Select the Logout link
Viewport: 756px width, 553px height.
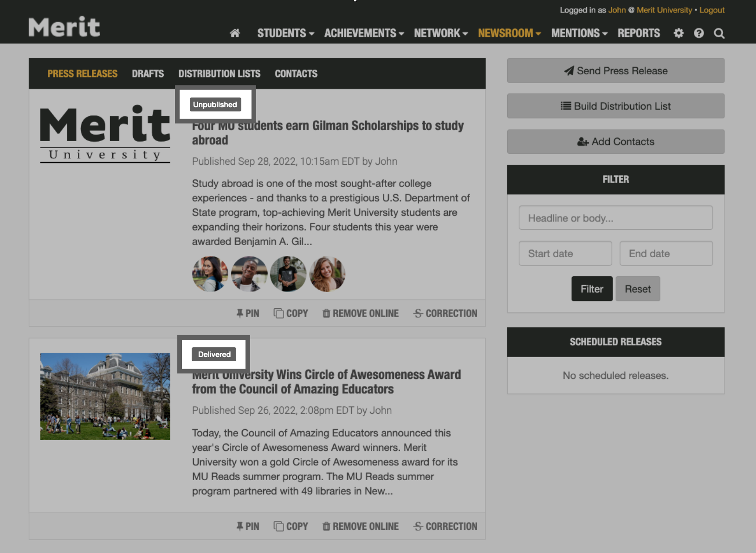coord(711,10)
